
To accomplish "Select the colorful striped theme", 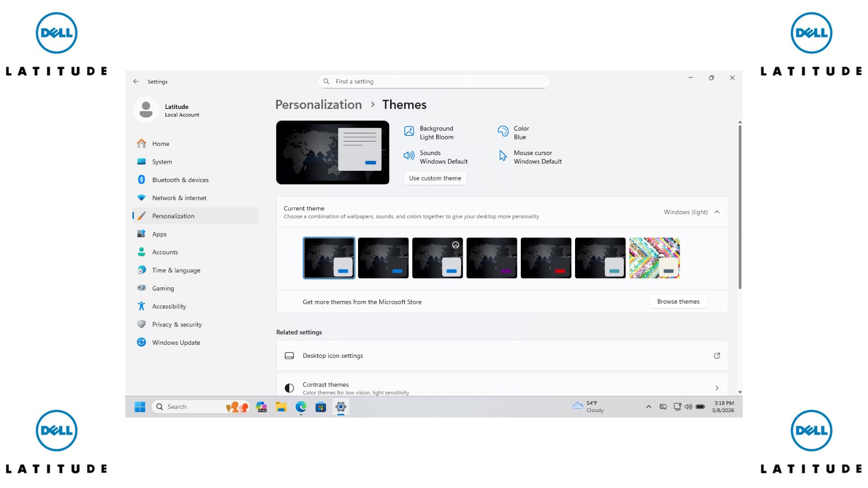I will (x=654, y=258).
